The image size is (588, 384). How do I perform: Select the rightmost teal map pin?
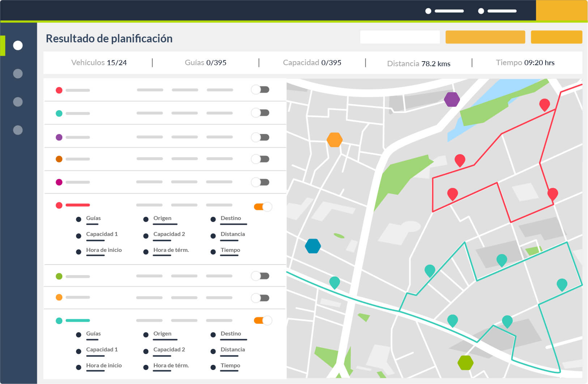[x=562, y=284]
